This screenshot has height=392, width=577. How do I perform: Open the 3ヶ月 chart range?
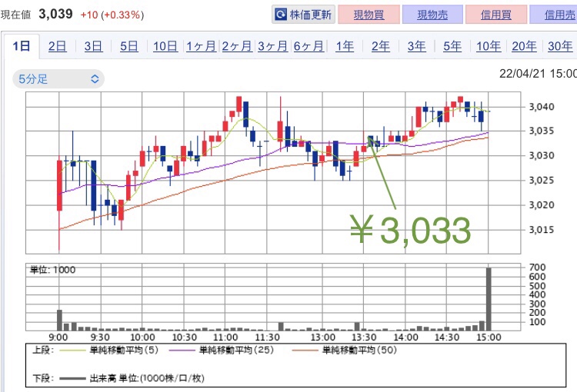pyautogui.click(x=272, y=46)
